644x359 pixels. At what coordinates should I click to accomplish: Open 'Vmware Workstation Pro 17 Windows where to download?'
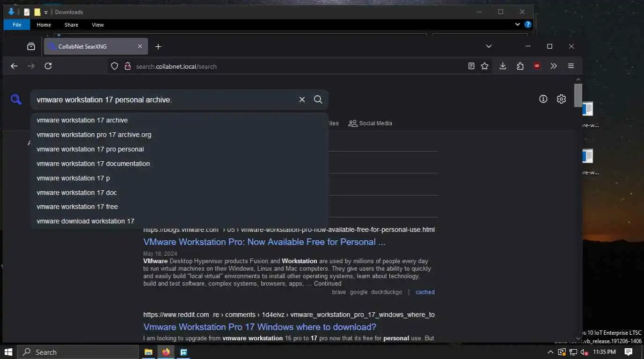260,327
